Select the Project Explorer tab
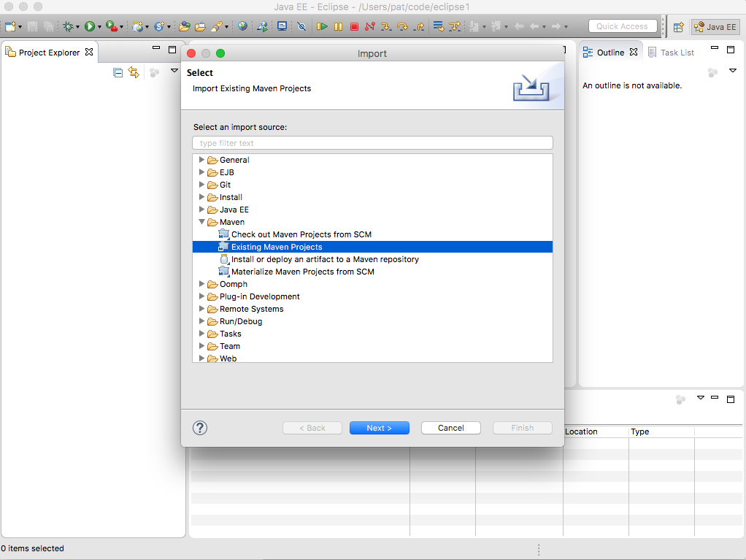Screen dimensions: 746x560 pos(49,53)
